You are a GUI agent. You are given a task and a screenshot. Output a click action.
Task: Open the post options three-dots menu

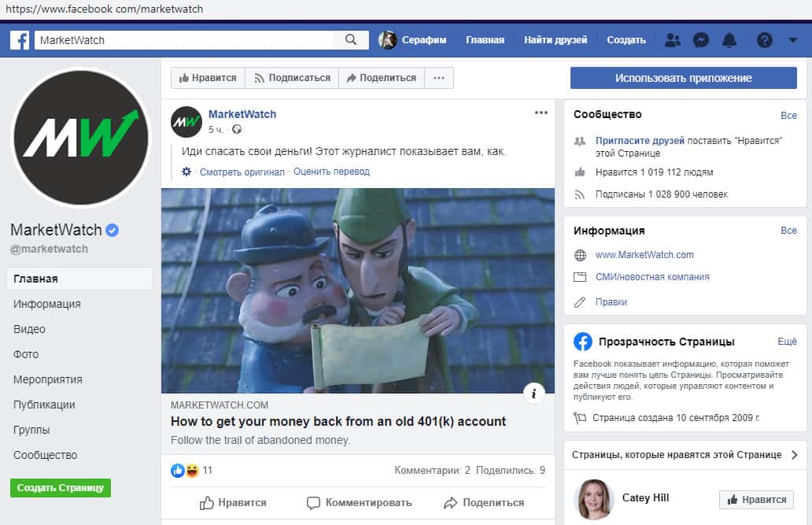point(541,113)
